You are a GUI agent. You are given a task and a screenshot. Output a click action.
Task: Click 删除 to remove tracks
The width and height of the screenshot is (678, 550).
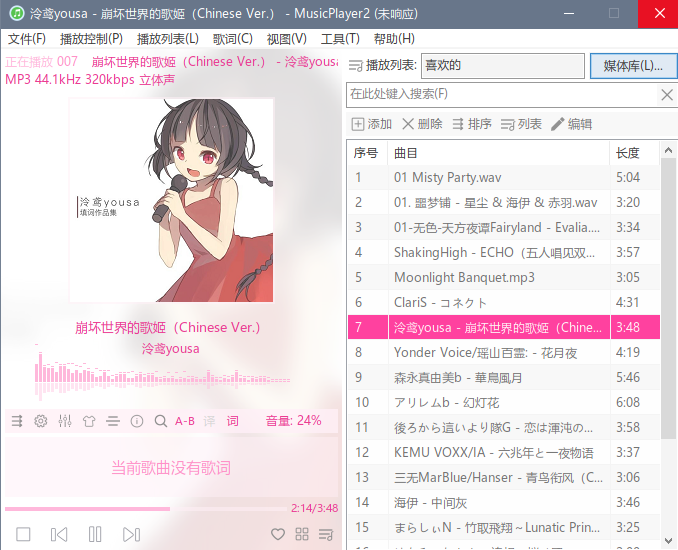(422, 124)
